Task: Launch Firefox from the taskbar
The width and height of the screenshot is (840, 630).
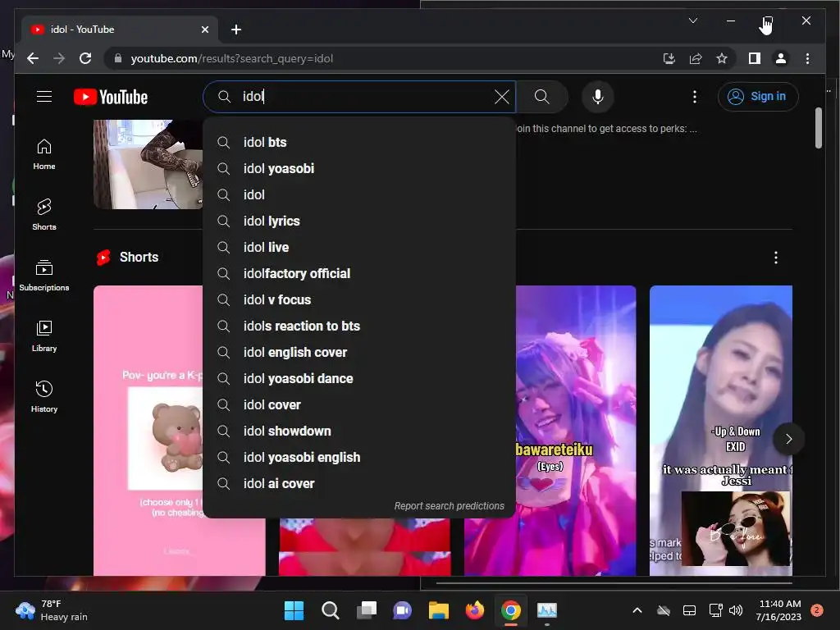Action: point(475,610)
